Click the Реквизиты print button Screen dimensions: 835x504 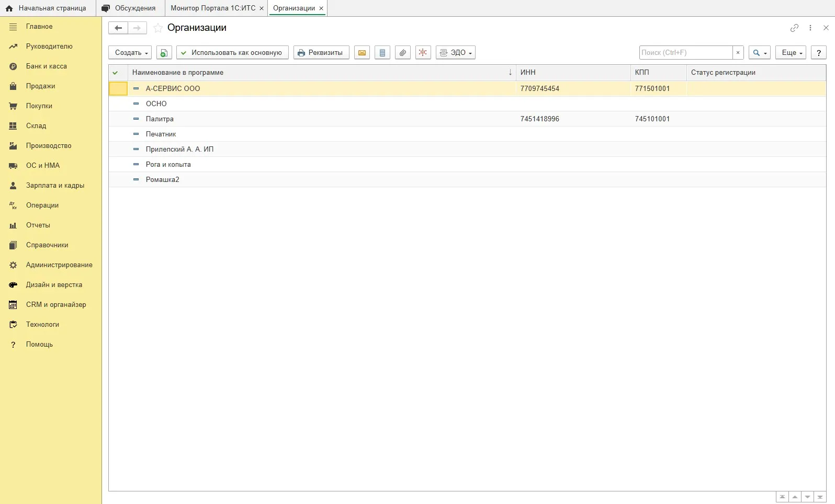[x=321, y=53]
